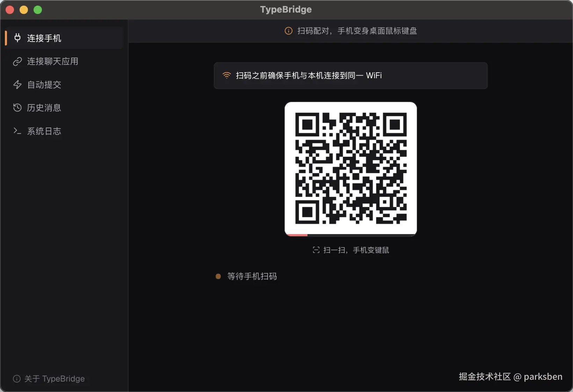Click the info icon in the top banner

[x=289, y=31]
